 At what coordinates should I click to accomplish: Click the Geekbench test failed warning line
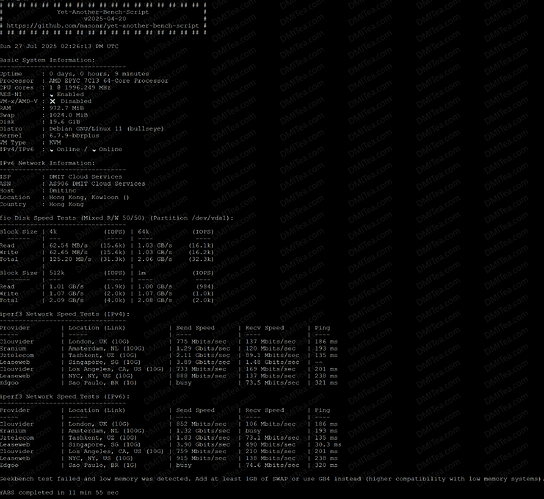tap(272, 479)
